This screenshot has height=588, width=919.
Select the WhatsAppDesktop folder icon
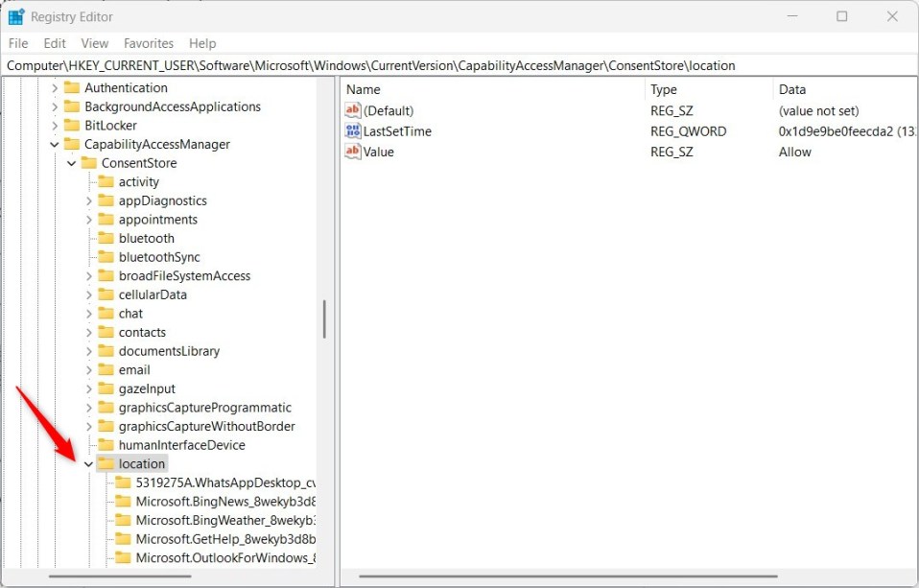(123, 482)
